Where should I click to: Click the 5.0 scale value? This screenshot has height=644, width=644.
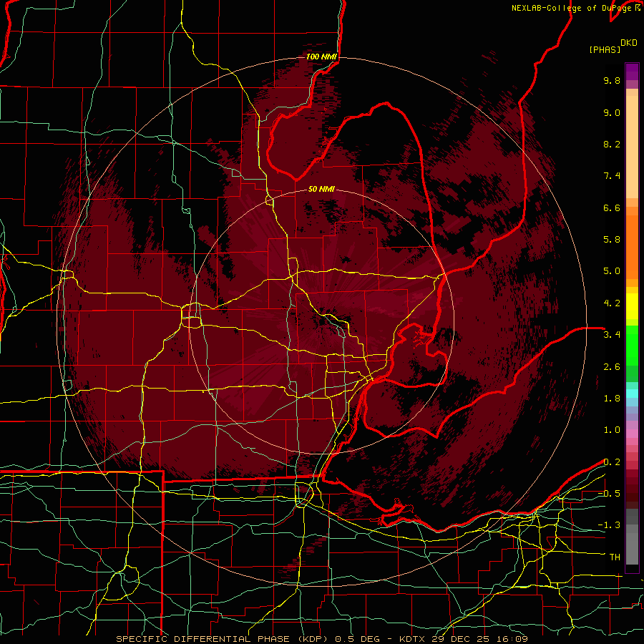612,271
